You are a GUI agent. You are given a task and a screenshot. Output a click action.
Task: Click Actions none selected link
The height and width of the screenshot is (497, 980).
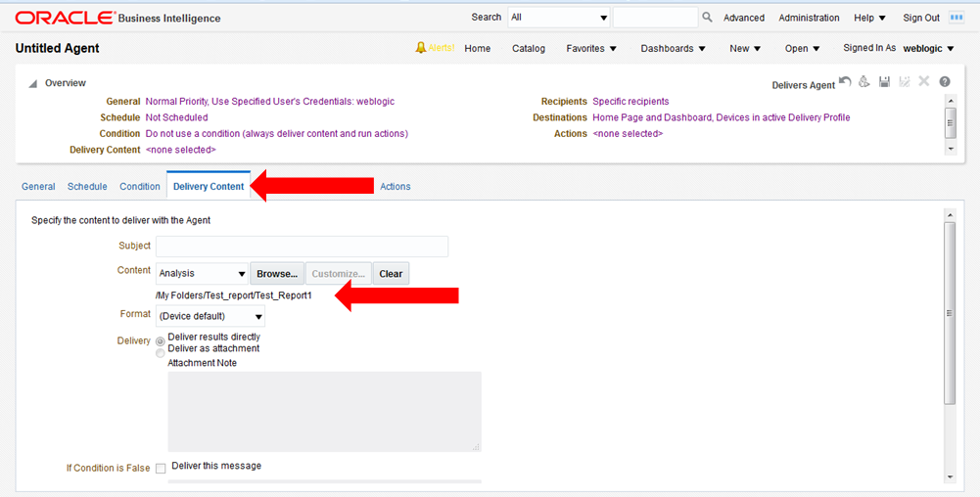point(628,134)
